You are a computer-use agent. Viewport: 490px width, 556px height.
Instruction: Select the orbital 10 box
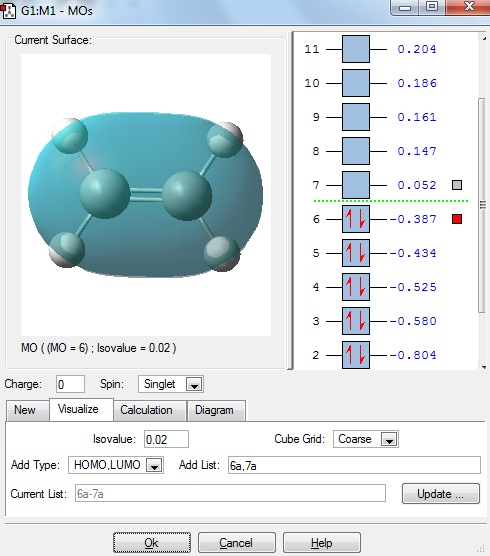356,83
